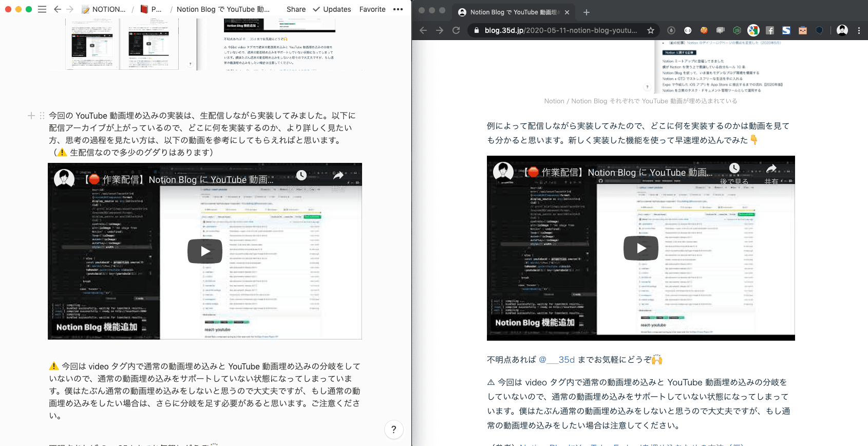This screenshot has height=446, width=868.
Task: Play the YouTube video on the blog page
Action: 641,248
